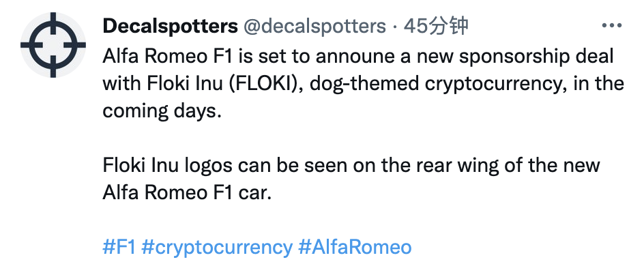The height and width of the screenshot is (277, 644).
Task: Click empty space right of #AlfaRomeo
Action: [518, 246]
